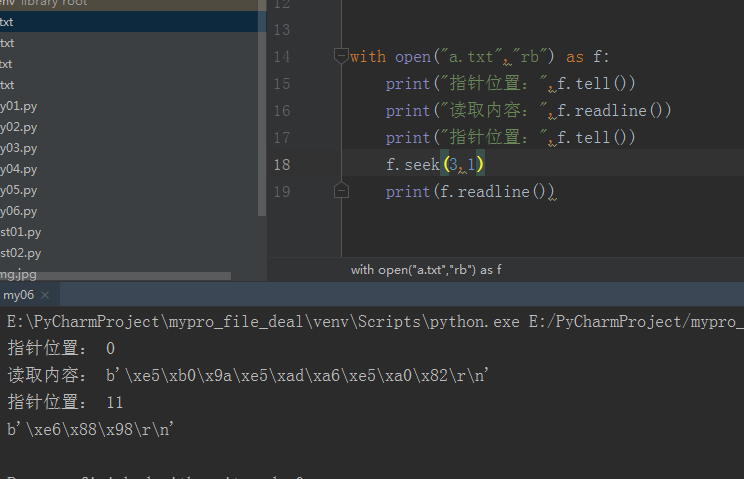This screenshot has width=744, height=479.
Task: Click line number 14 in the gutter
Action: click(282, 56)
